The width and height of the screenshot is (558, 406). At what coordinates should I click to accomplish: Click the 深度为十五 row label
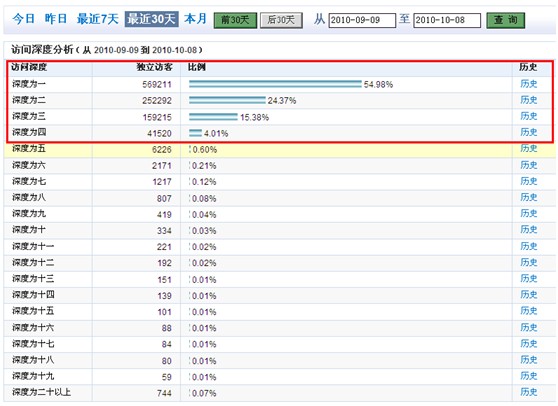click(33, 311)
